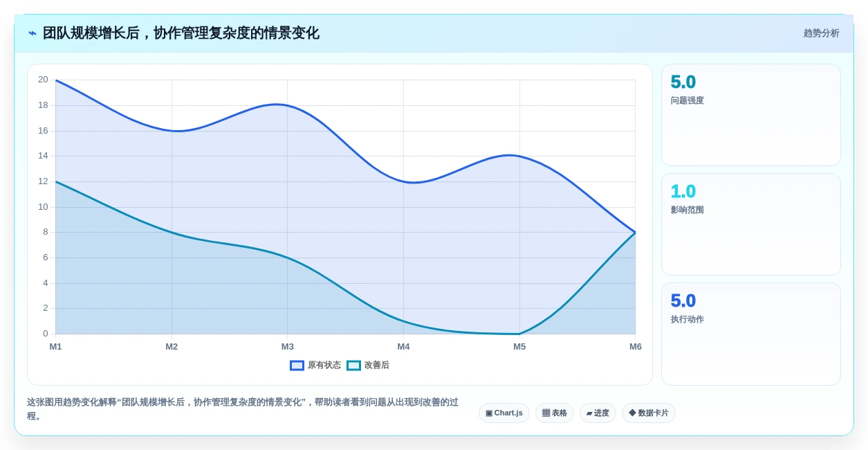Open the 执行动作 5.0 data card

pos(751,334)
